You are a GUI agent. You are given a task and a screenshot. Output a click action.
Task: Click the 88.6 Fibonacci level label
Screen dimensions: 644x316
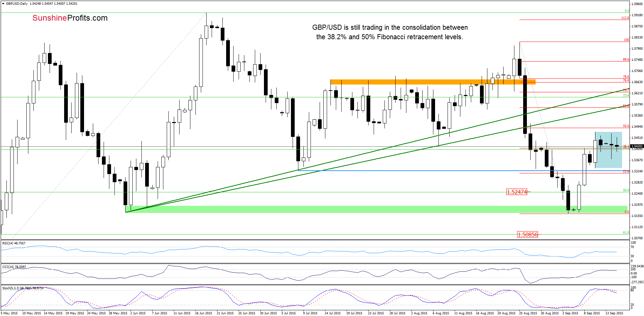click(x=626, y=59)
